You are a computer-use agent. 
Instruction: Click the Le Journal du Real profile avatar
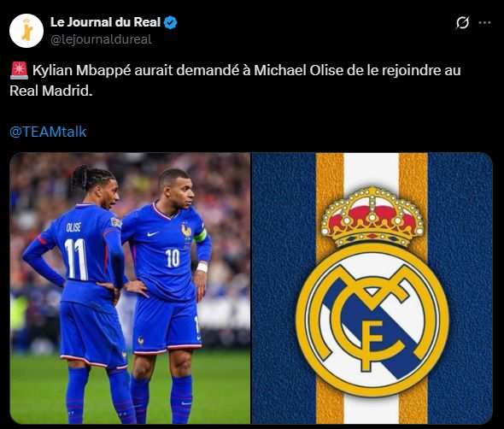click(x=26, y=31)
